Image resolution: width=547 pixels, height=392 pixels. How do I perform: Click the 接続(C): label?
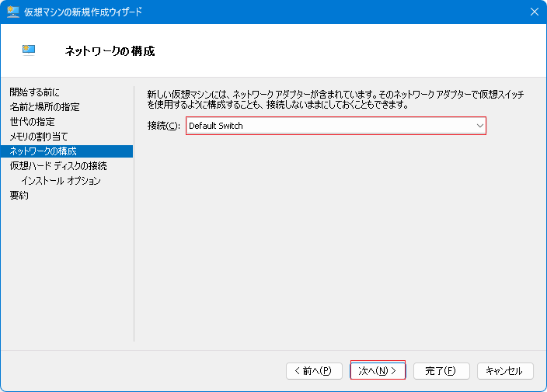(x=164, y=126)
